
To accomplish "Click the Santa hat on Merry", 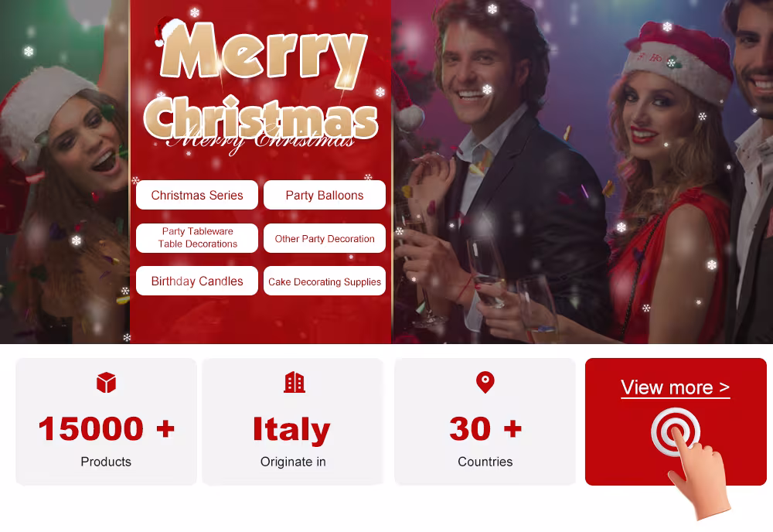I will click(169, 31).
